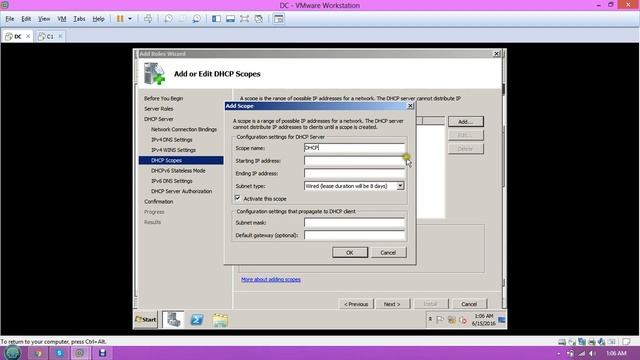Viewport: 640px width, 360px height.
Task: Click the Previous button in the wizard
Action: tap(356, 304)
